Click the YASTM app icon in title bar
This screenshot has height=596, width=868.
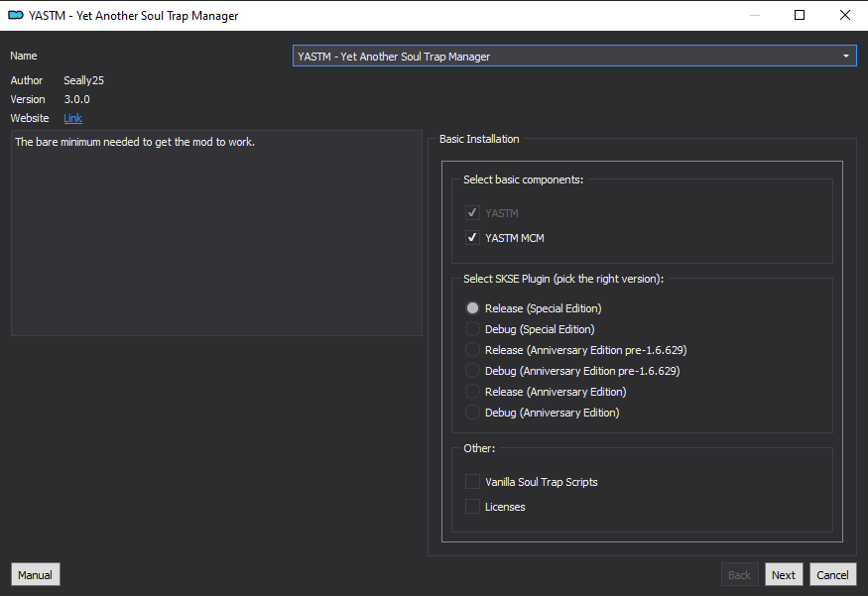coord(16,16)
